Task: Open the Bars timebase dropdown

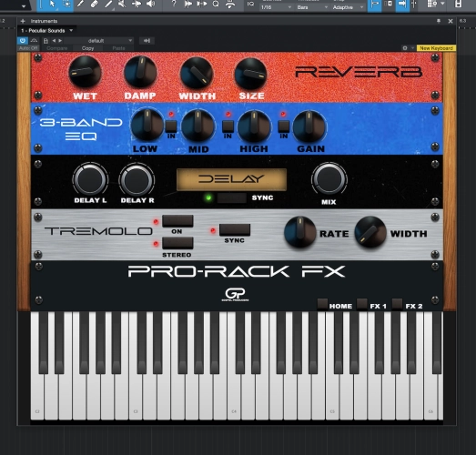Action: point(312,7)
